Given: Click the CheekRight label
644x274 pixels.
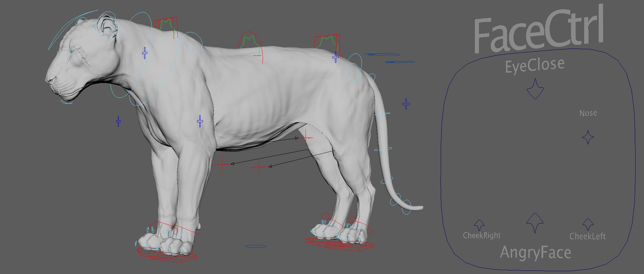Looking at the screenshot, I should (482, 235).
